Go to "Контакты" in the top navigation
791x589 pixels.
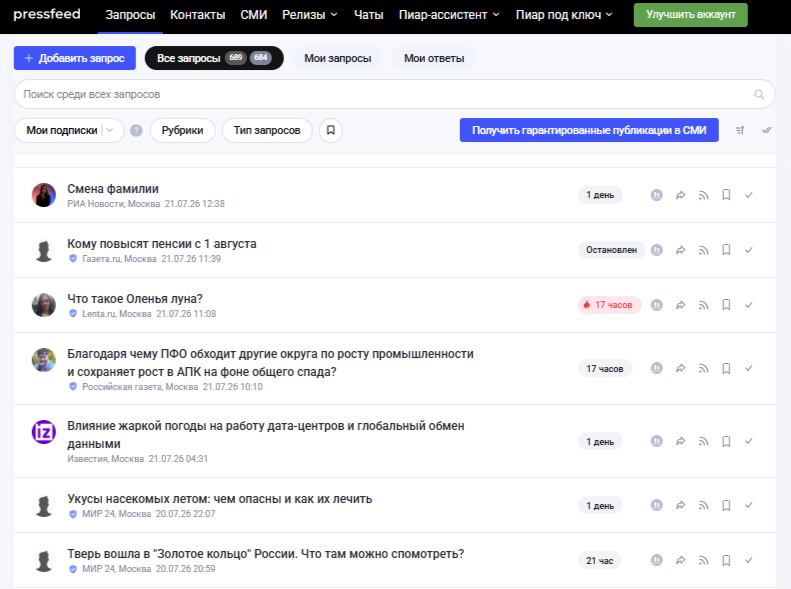(x=198, y=15)
